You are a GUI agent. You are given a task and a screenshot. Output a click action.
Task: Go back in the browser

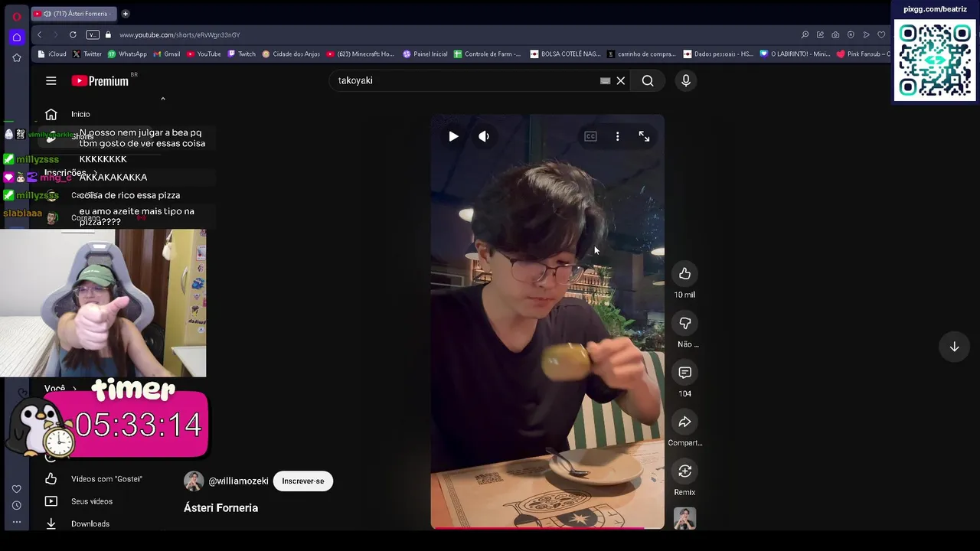(40, 34)
